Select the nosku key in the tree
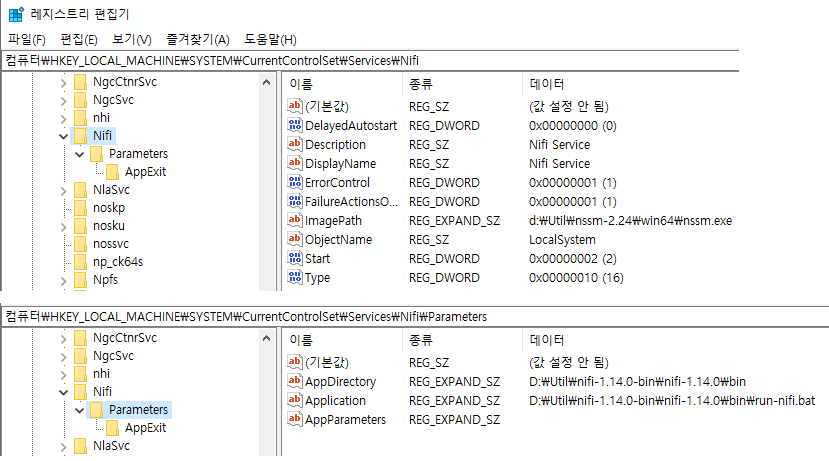 pyautogui.click(x=109, y=226)
